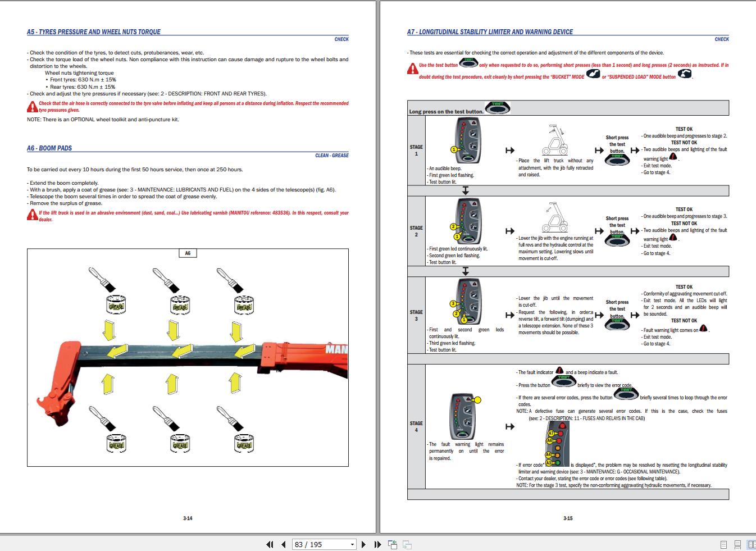Click the CHECK label on the right page
This screenshot has height=551, width=756.
tap(722, 39)
